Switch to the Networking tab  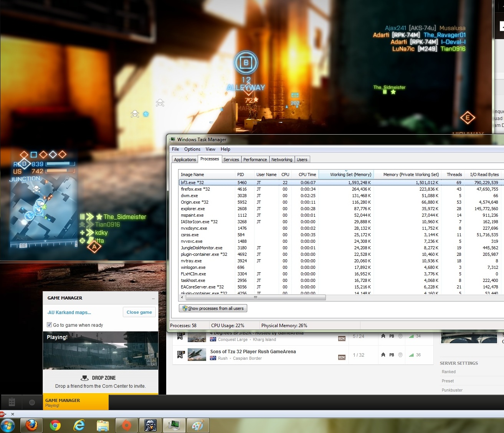282,160
